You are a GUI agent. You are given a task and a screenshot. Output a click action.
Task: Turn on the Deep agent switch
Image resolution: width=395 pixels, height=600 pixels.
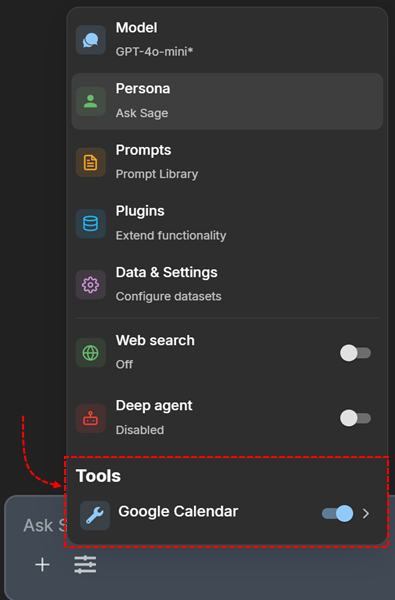click(x=356, y=418)
